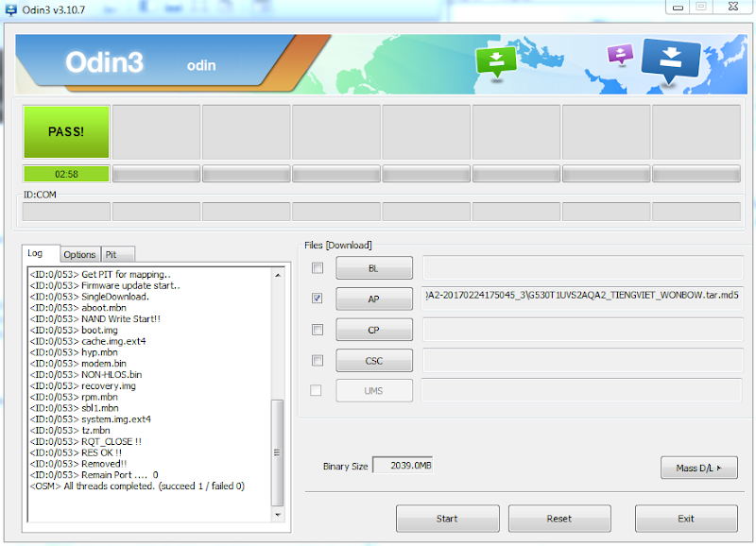Reset the Odin settings
Image resolution: width=756 pixels, height=546 pixels.
559,519
